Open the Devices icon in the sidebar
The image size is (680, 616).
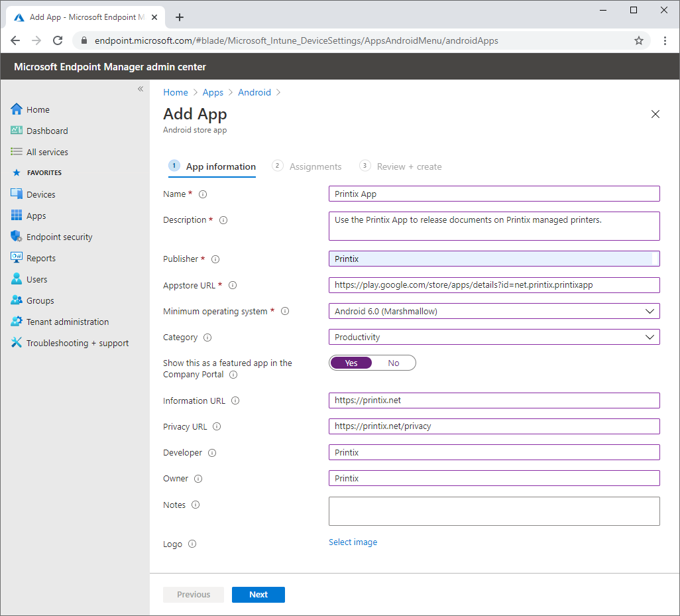pyautogui.click(x=17, y=194)
